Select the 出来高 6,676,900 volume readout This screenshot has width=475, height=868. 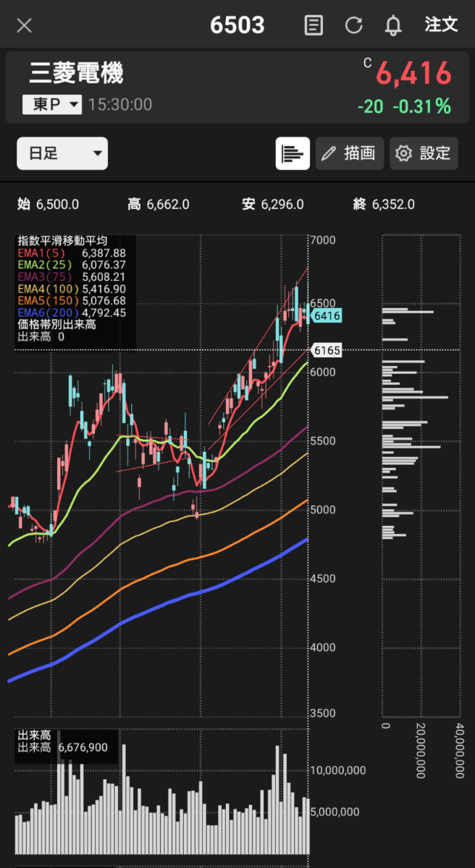[x=63, y=748]
